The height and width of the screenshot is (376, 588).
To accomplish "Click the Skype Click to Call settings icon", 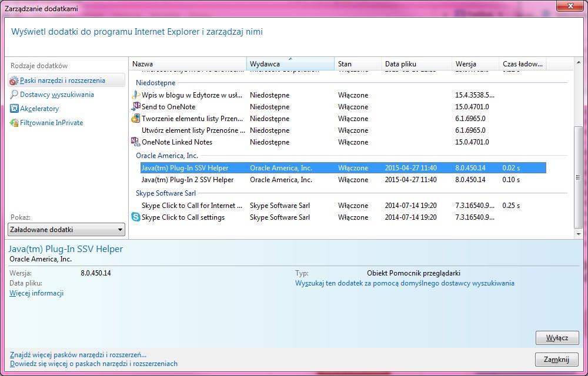I will [135, 217].
